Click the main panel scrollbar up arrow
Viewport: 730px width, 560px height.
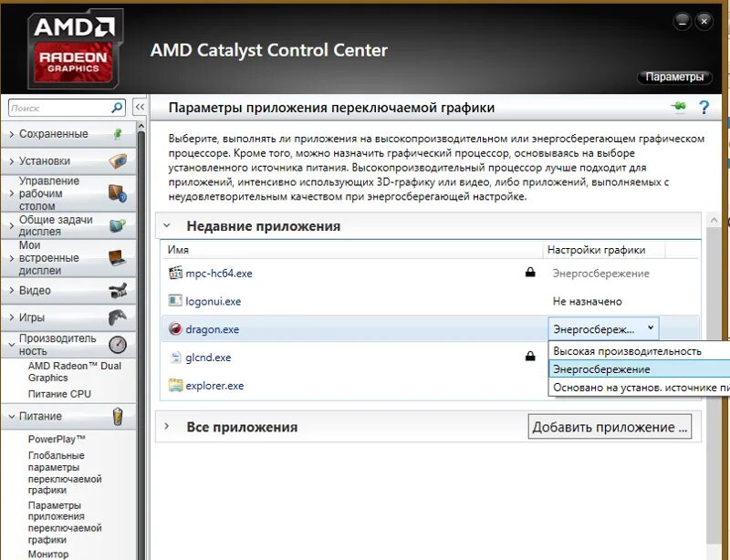[714, 220]
